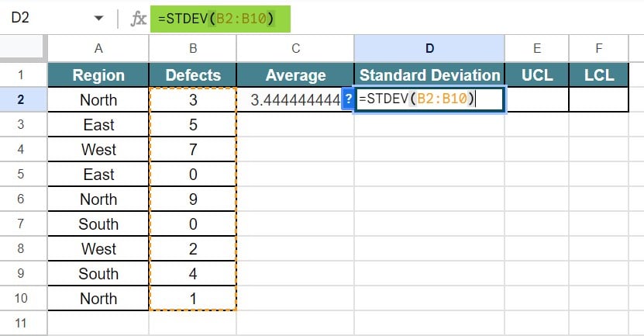Click defects value 4 in row 9
The height and width of the screenshot is (336, 644).
193,273
